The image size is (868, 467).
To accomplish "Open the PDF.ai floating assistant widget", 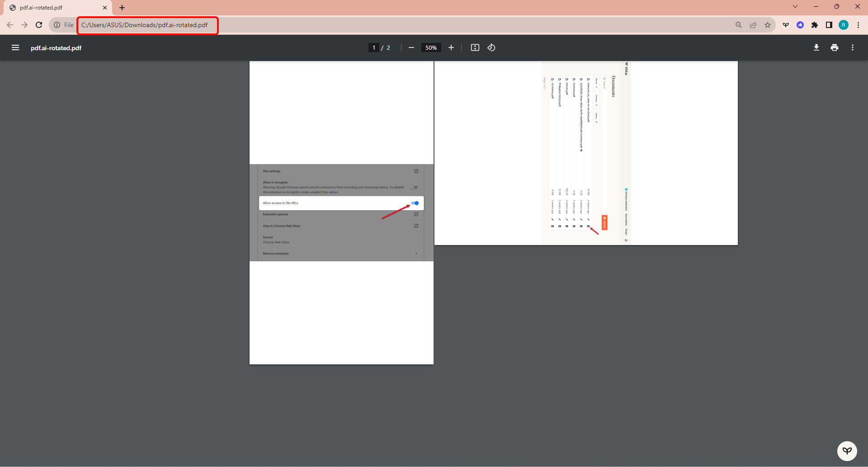I will coord(847,451).
